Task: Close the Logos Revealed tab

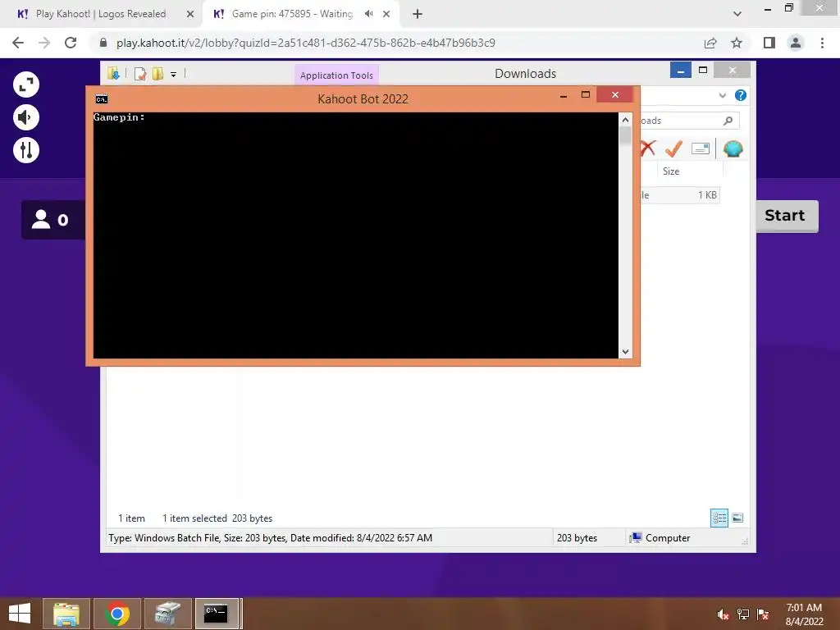Action: [190, 14]
